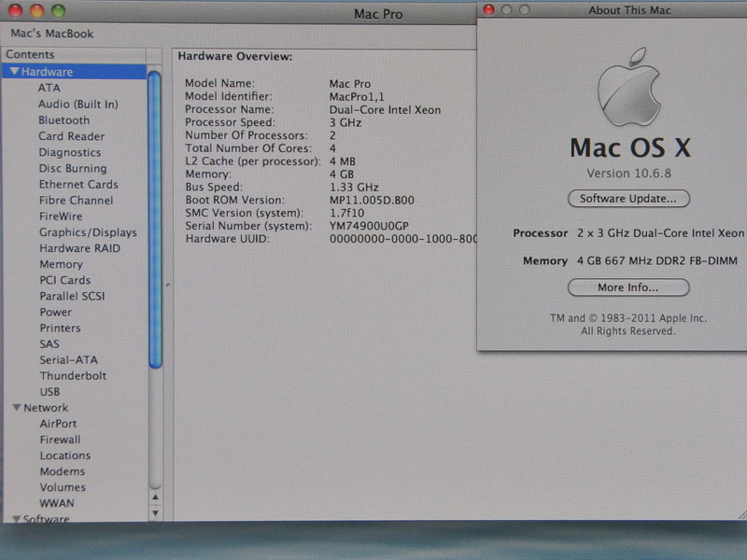747x560 pixels.
Task: Open Firewall network entry
Action: (x=60, y=440)
